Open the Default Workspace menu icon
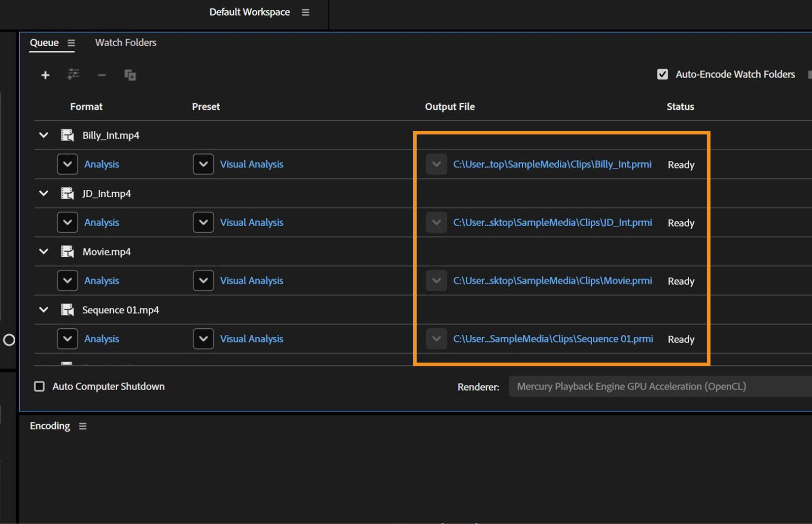The image size is (812, 524). pyautogui.click(x=305, y=12)
